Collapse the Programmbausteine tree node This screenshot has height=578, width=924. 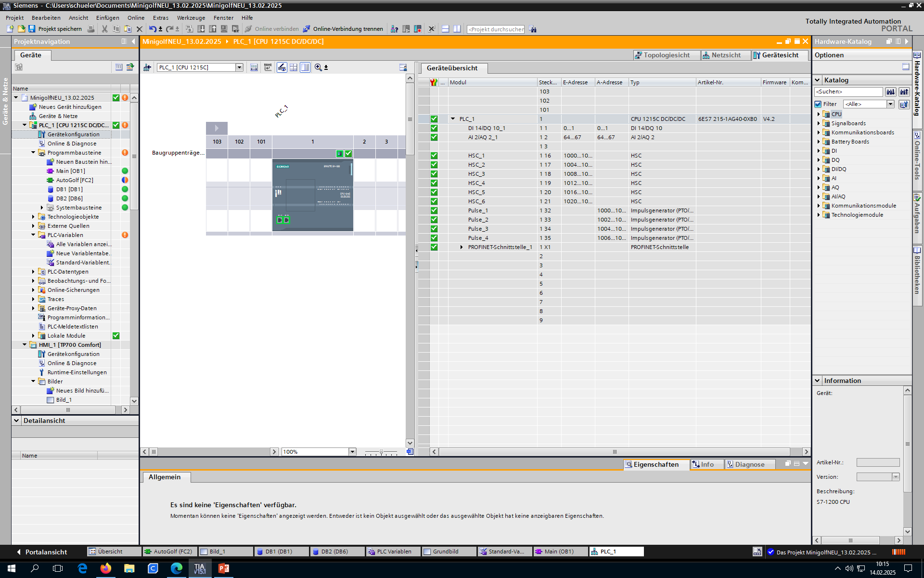coord(33,153)
